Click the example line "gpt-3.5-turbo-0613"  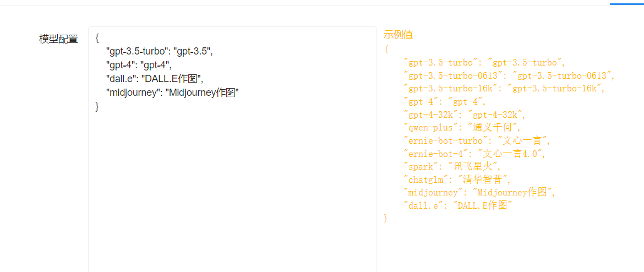tap(509, 75)
